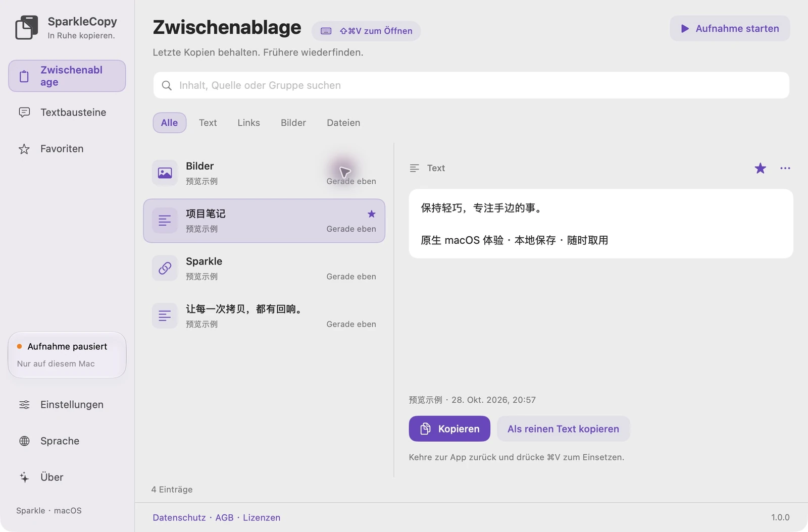Screen dimensions: 808x532
Task: Start recording with Aufnahme starten
Action: tap(730, 29)
